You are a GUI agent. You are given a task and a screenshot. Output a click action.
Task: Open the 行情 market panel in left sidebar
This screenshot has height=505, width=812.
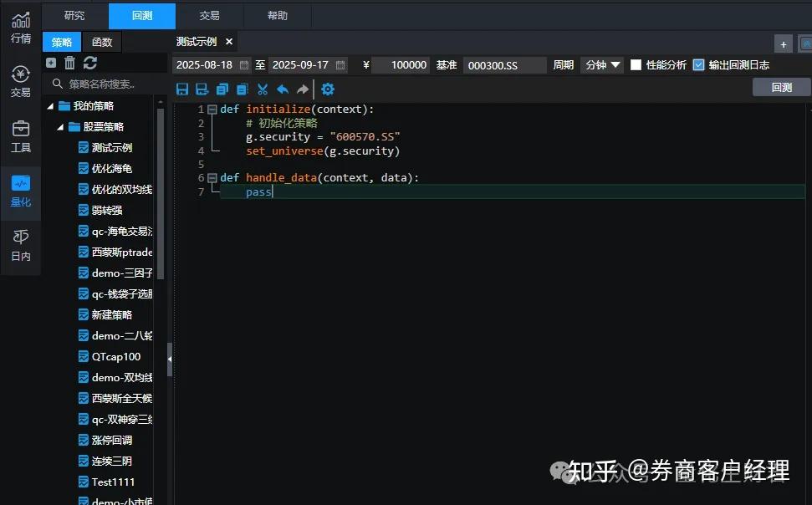pos(20,23)
